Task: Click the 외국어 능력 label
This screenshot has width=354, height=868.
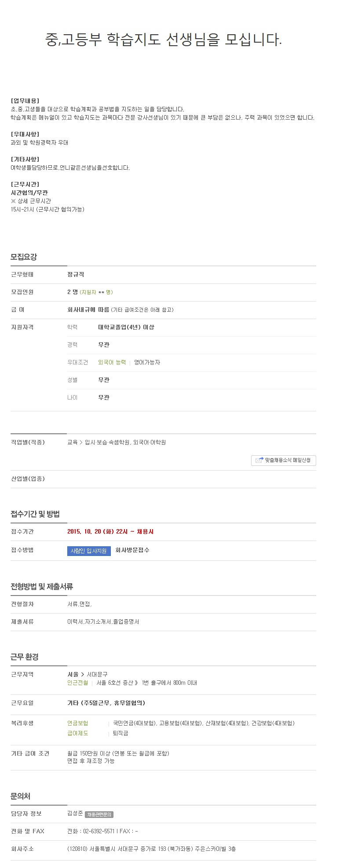Action: pos(112,362)
